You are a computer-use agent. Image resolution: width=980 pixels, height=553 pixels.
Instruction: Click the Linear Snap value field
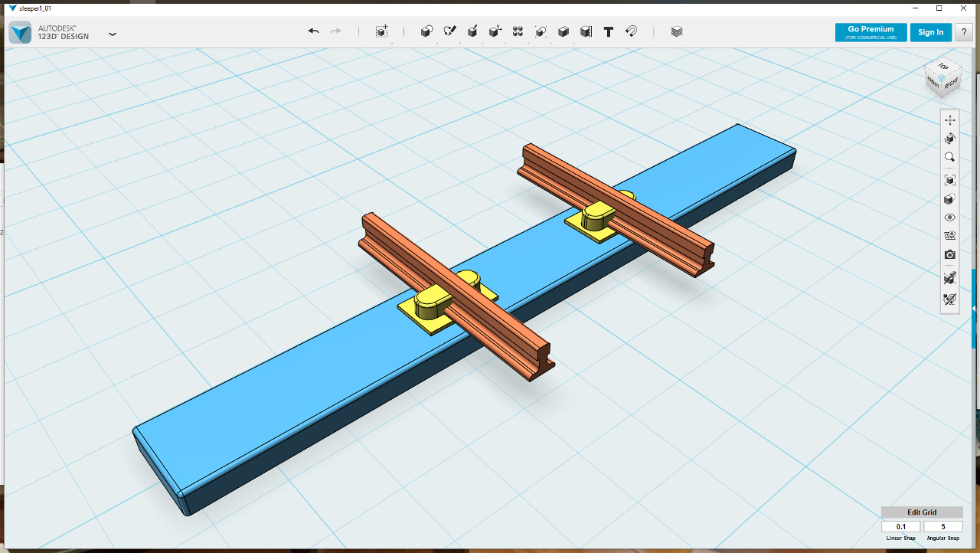coord(901,527)
